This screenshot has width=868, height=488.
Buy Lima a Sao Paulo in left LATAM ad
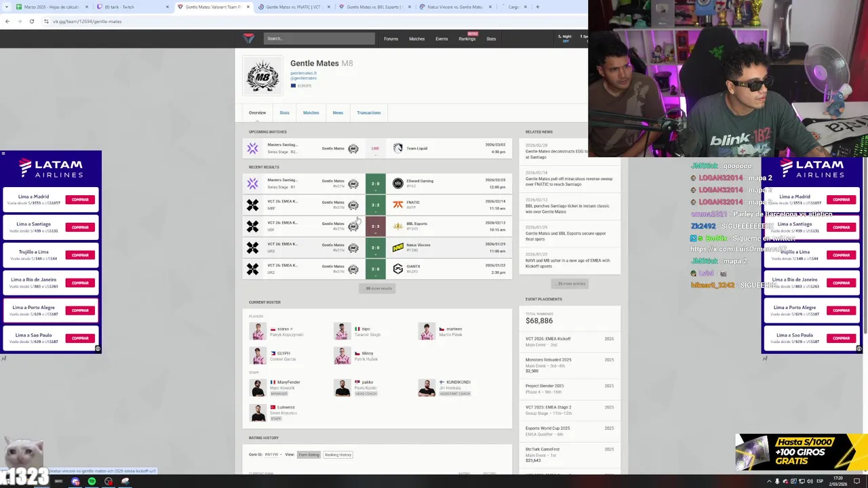[x=80, y=338]
